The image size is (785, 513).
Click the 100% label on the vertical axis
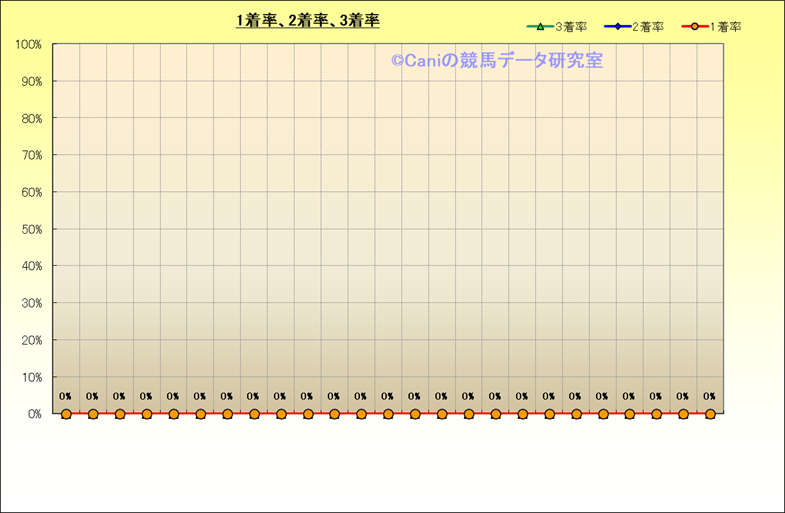pos(28,45)
